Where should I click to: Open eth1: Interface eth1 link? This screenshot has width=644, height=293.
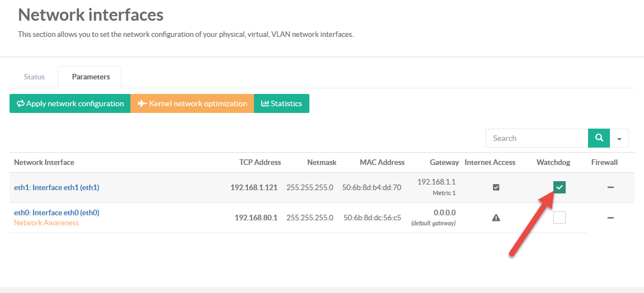[x=57, y=187]
